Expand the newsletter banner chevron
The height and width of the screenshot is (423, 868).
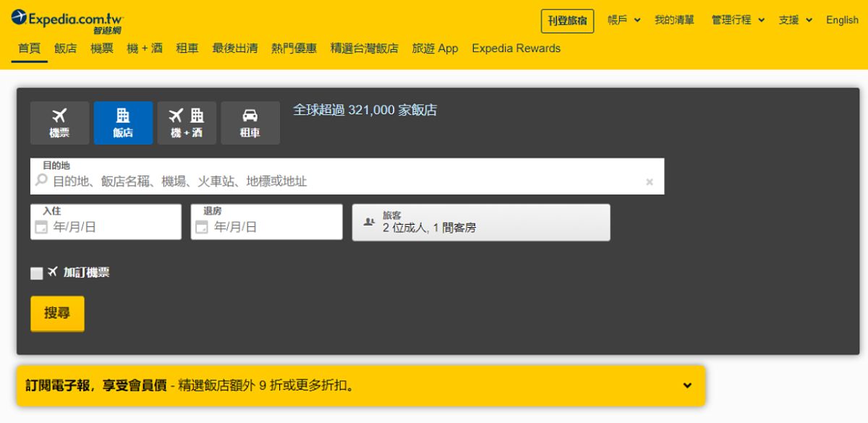686,386
